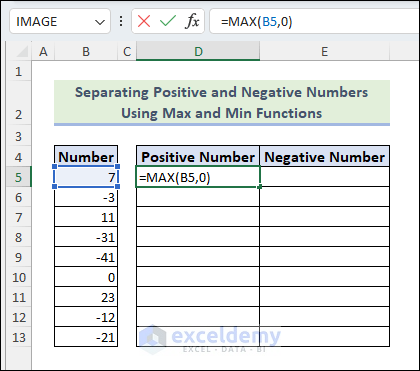Select column D header
The image size is (420, 371).
[198, 52]
